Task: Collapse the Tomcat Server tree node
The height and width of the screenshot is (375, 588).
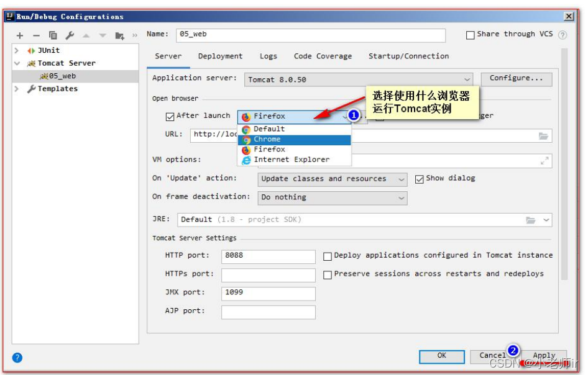Action: click(x=17, y=63)
